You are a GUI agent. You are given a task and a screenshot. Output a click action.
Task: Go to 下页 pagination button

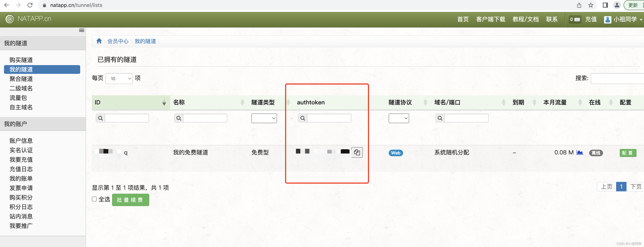(635, 187)
